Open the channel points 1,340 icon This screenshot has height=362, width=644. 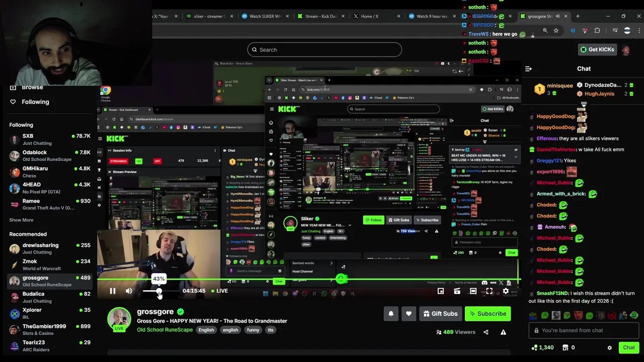click(542, 348)
